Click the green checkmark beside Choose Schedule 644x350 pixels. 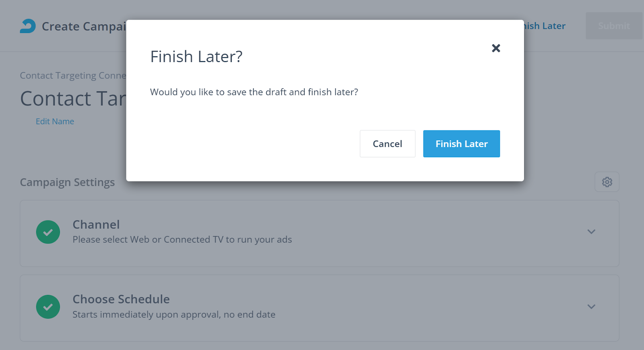[48, 307]
